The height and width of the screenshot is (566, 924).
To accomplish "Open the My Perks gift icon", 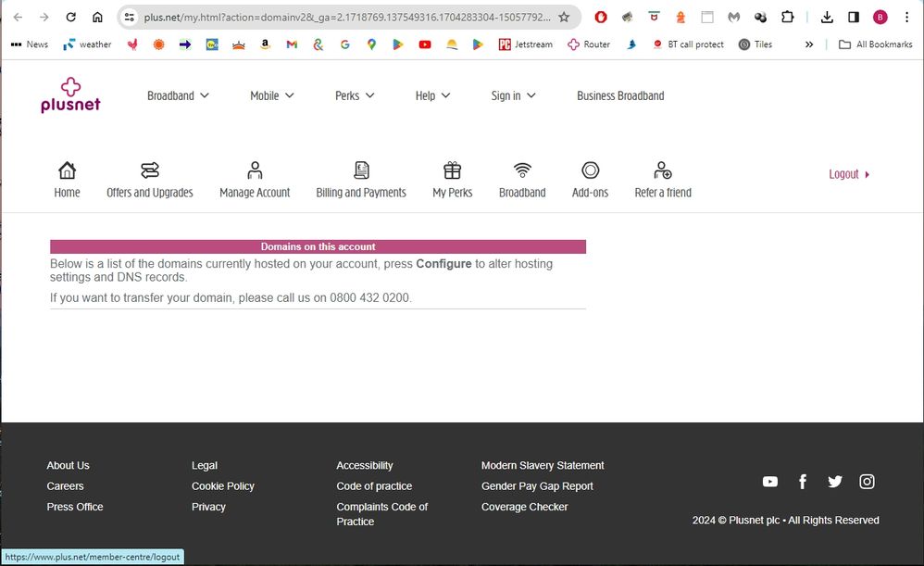I will tap(452, 170).
